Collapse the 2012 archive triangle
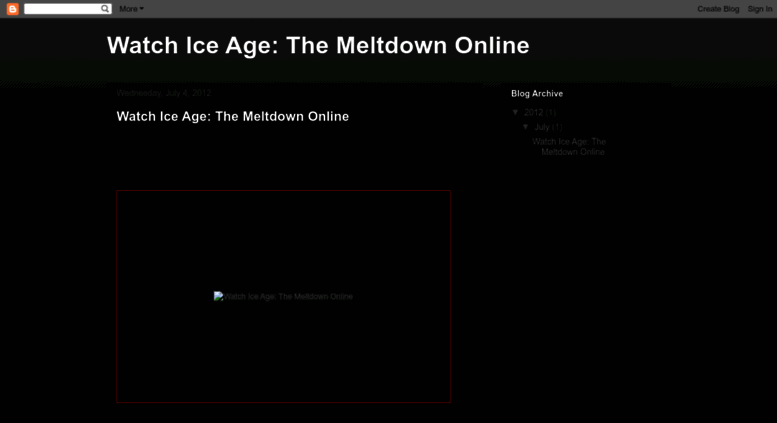This screenshot has width=777, height=423. coord(515,112)
